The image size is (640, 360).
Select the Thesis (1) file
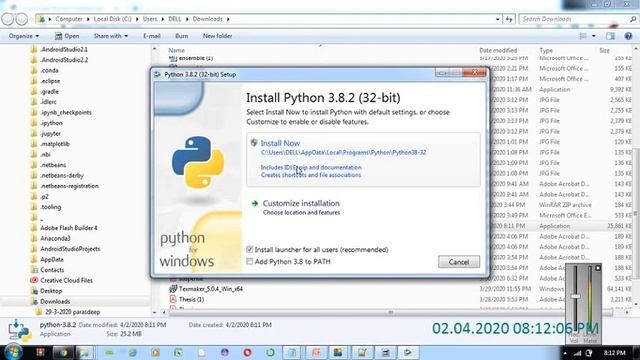click(191, 299)
